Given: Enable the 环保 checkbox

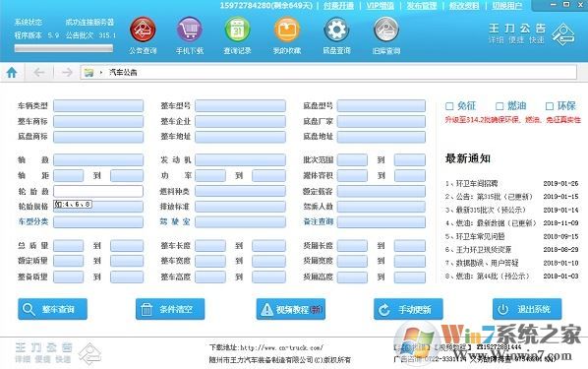Looking at the screenshot, I should click(550, 106).
